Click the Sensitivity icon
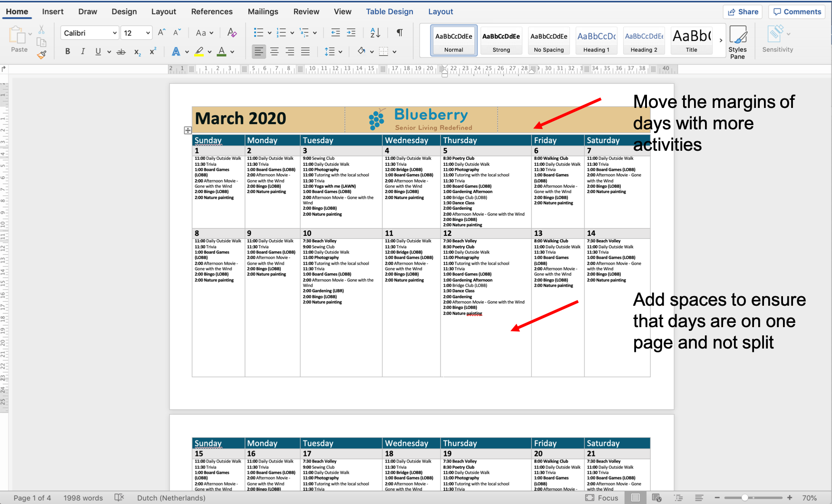Screen dimensions: 832x504 pos(777,39)
